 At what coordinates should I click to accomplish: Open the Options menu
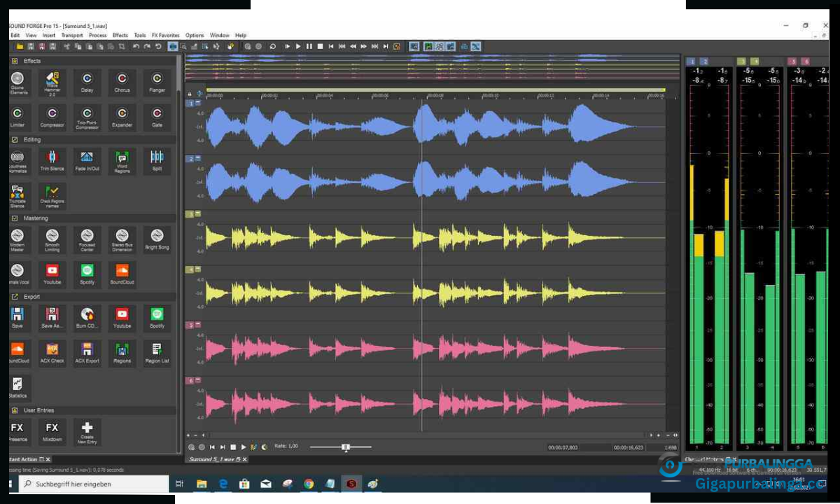195,35
